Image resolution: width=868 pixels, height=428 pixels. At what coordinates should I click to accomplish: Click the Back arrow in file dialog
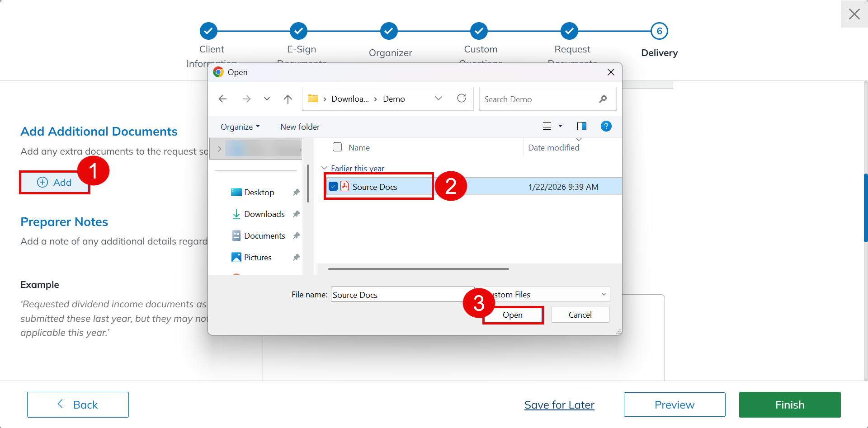222,99
